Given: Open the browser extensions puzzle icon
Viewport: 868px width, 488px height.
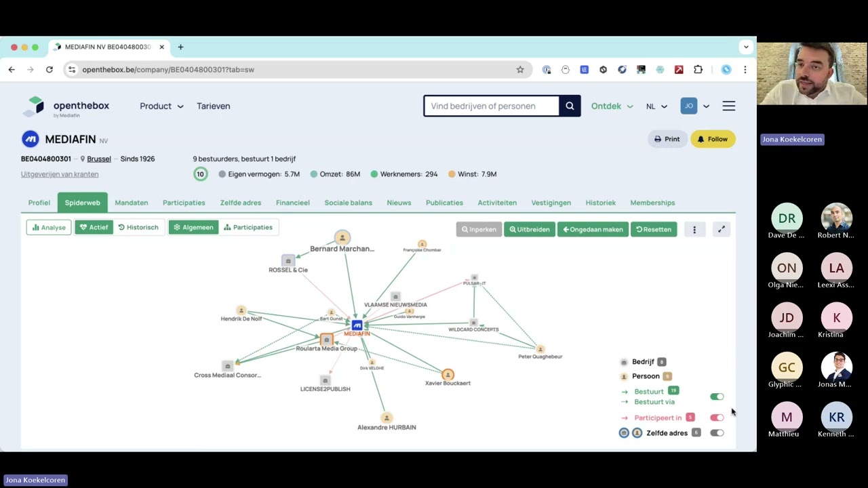Looking at the screenshot, I should click(x=698, y=69).
